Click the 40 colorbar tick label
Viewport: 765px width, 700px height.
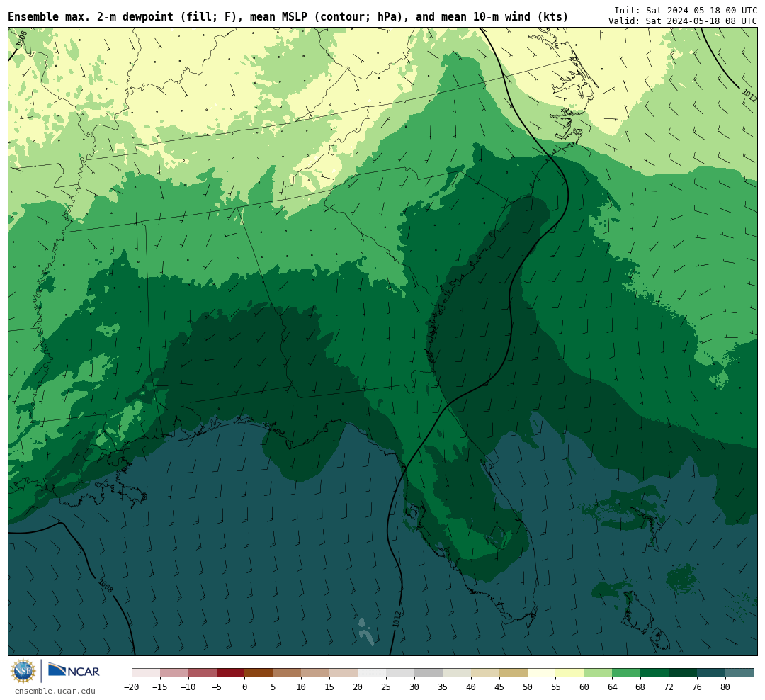(471, 687)
